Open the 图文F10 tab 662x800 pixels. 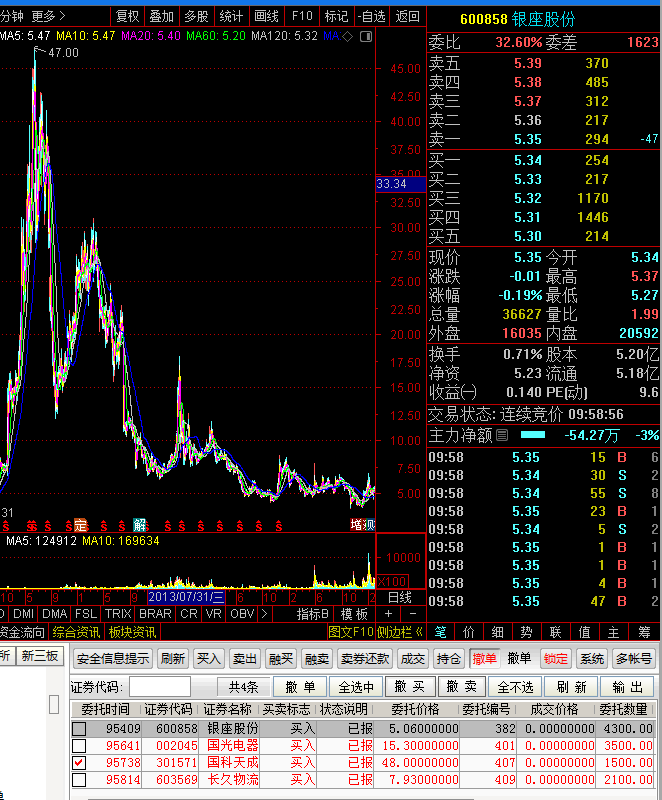click(351, 632)
